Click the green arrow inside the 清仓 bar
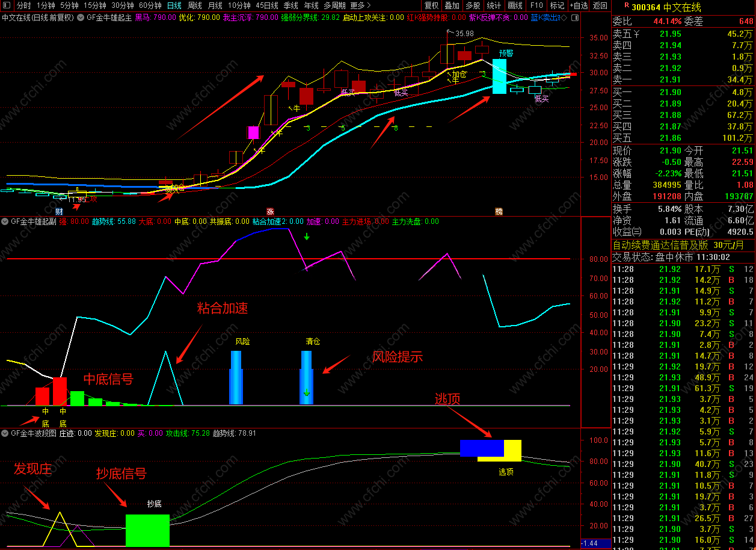This screenshot has height=550, width=756. point(307,392)
